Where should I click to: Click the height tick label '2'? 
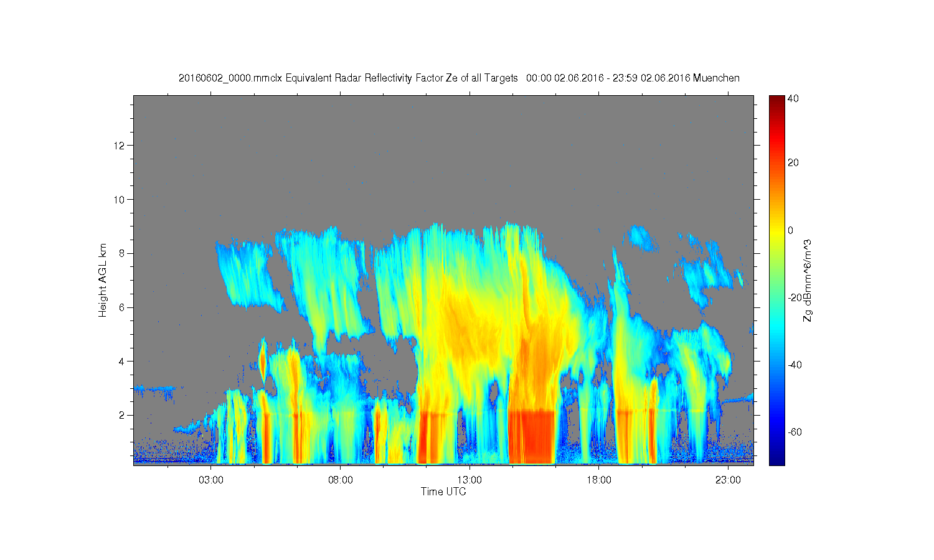click(123, 415)
